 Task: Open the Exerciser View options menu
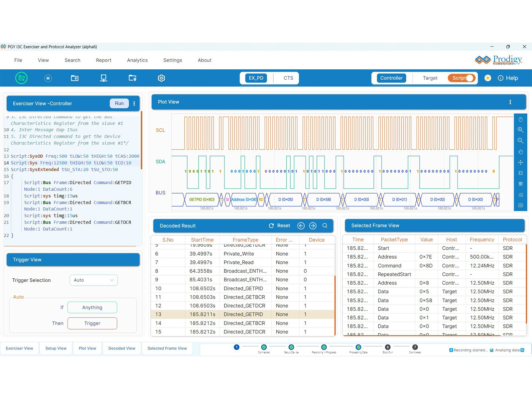tap(134, 103)
